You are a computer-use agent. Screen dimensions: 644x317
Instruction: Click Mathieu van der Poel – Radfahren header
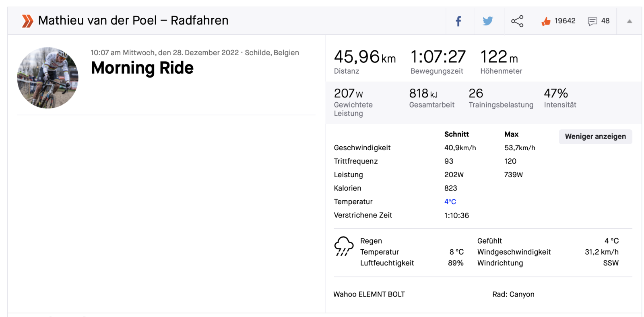pos(133,21)
